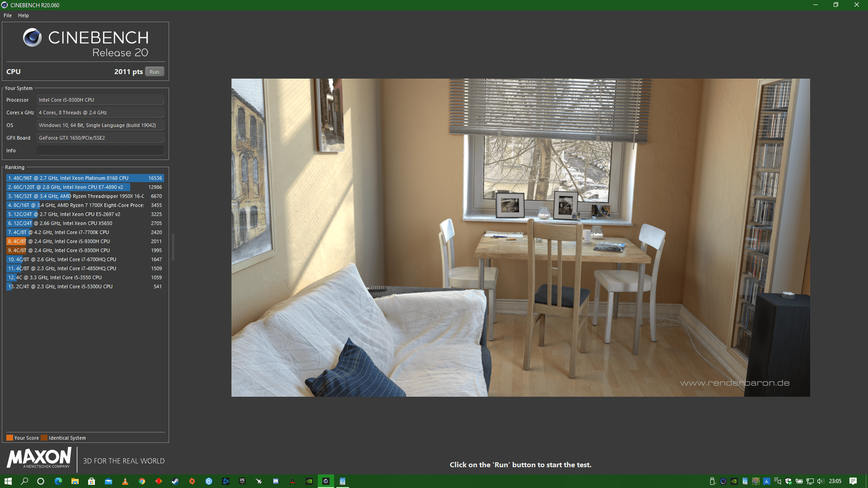This screenshot has height=488, width=868.
Task: Select the Intel Core i7-7700K ranking entry
Action: 81,232
